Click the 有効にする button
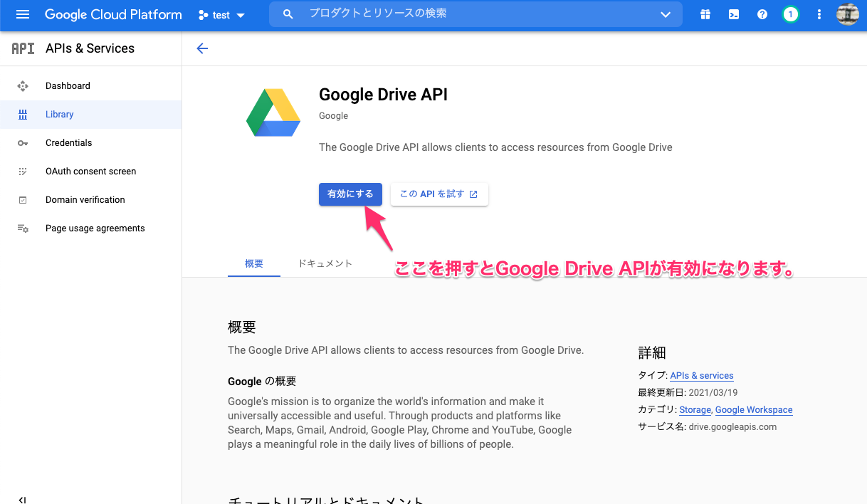This screenshot has width=867, height=504. pyautogui.click(x=350, y=194)
